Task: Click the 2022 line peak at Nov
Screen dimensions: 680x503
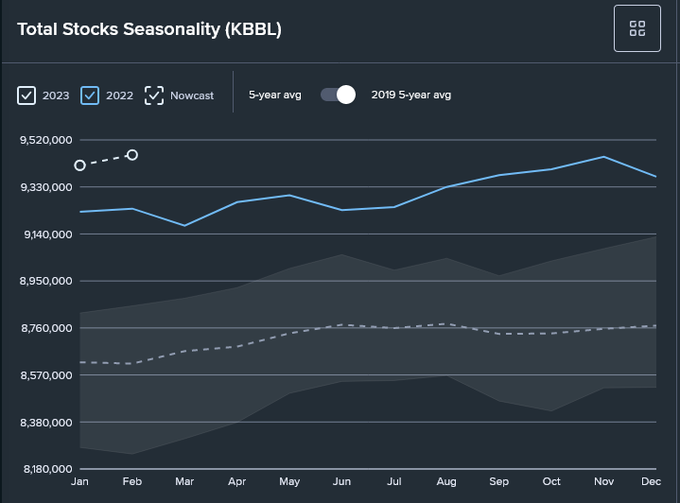Action: (604, 157)
